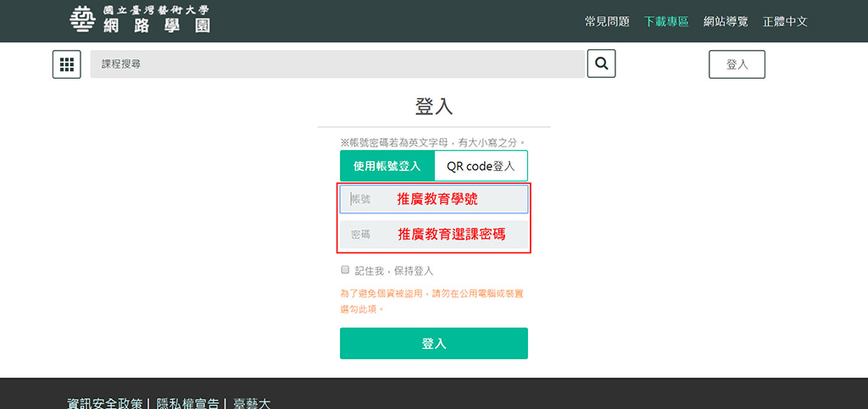Image resolution: width=868 pixels, height=409 pixels.
Task: Click the 課程搜尋 search box
Action: coord(337,64)
